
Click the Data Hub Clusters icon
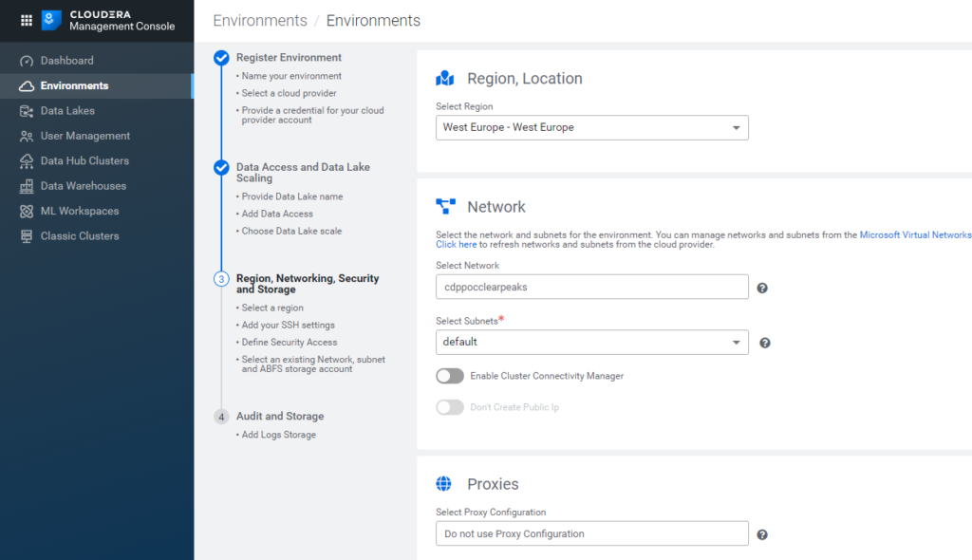pos(26,161)
